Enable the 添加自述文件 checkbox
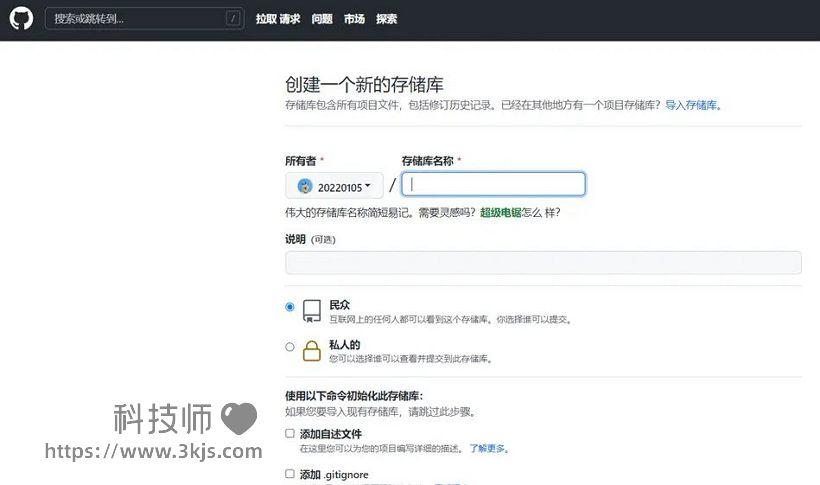Viewport: 820px width, 485px height. pos(290,433)
